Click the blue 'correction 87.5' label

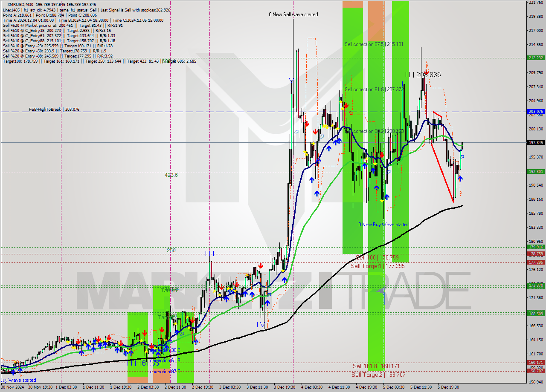coord(165,372)
